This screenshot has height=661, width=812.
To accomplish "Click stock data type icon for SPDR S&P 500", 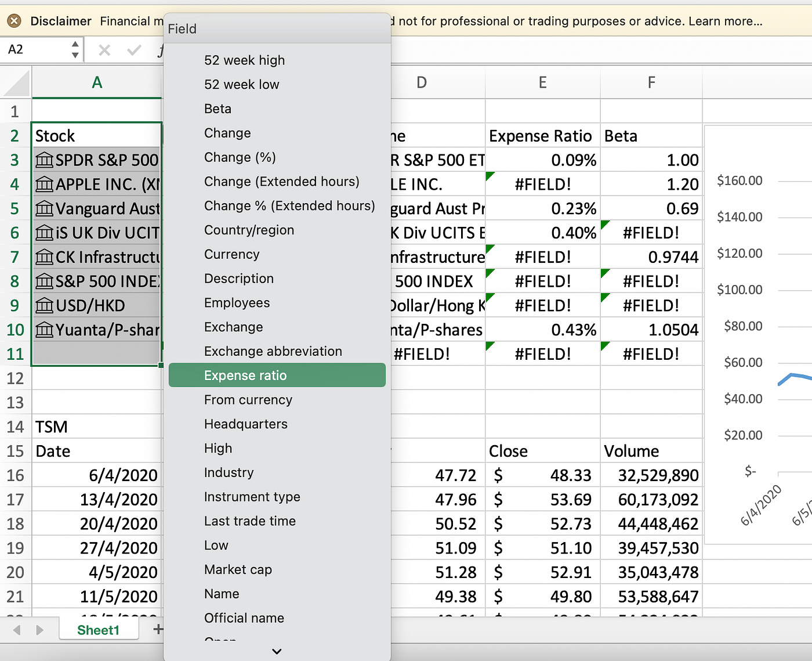I will pyautogui.click(x=45, y=160).
